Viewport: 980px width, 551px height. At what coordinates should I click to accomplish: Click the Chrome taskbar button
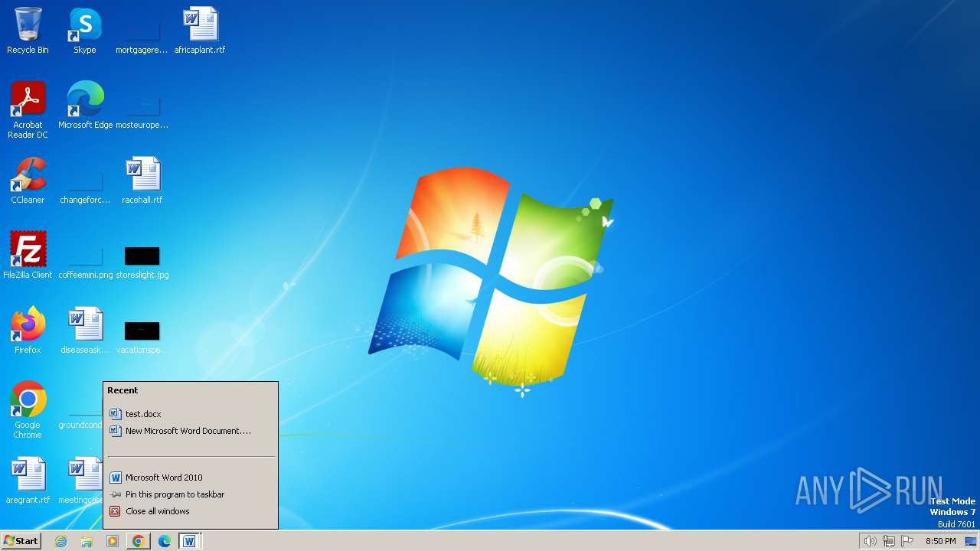[139, 541]
